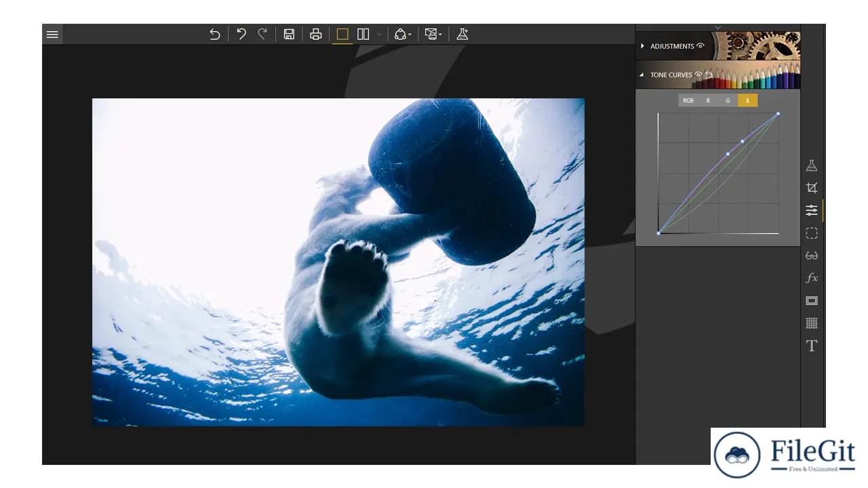Select the R curve channel
This screenshot has height=488, width=868.
(708, 100)
